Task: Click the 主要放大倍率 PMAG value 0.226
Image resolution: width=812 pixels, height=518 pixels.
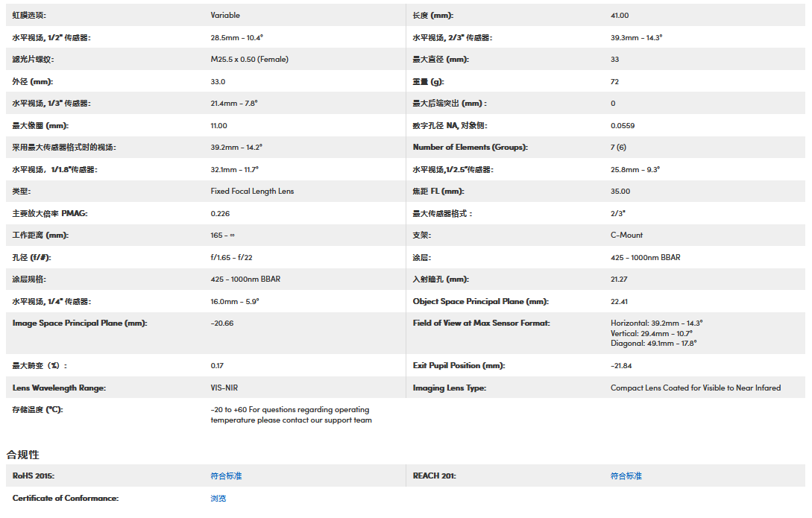Action: click(x=219, y=213)
